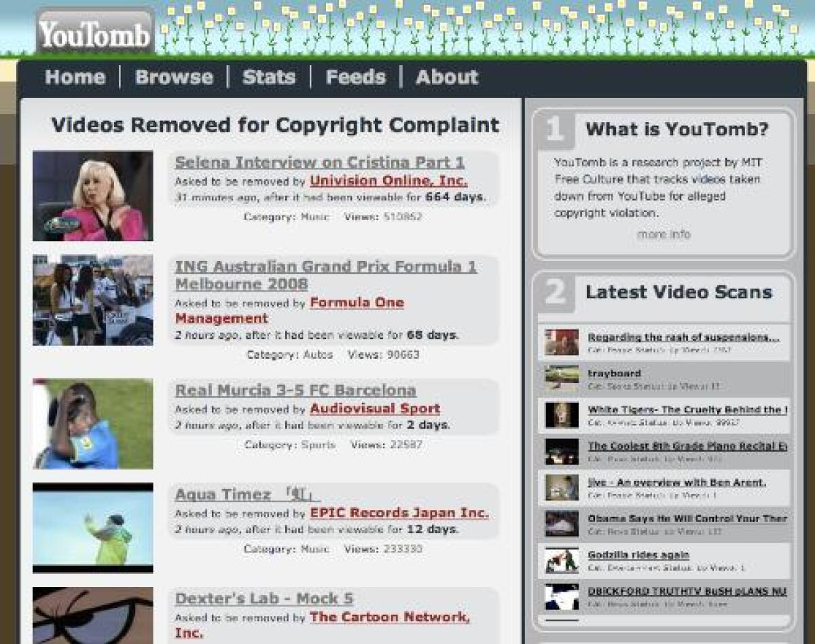Screen dimensions: 815x644
Task: Click the 'Views: 22587' text
Action: coord(386,445)
